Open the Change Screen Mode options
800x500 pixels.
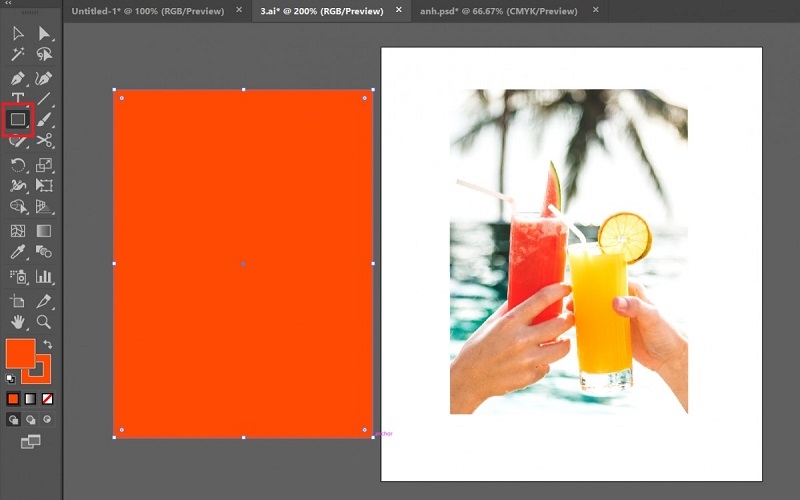30,441
